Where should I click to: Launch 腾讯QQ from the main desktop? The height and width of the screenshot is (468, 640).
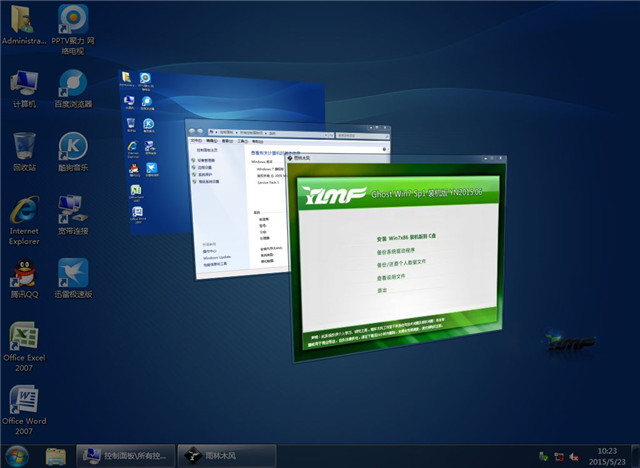tap(24, 278)
